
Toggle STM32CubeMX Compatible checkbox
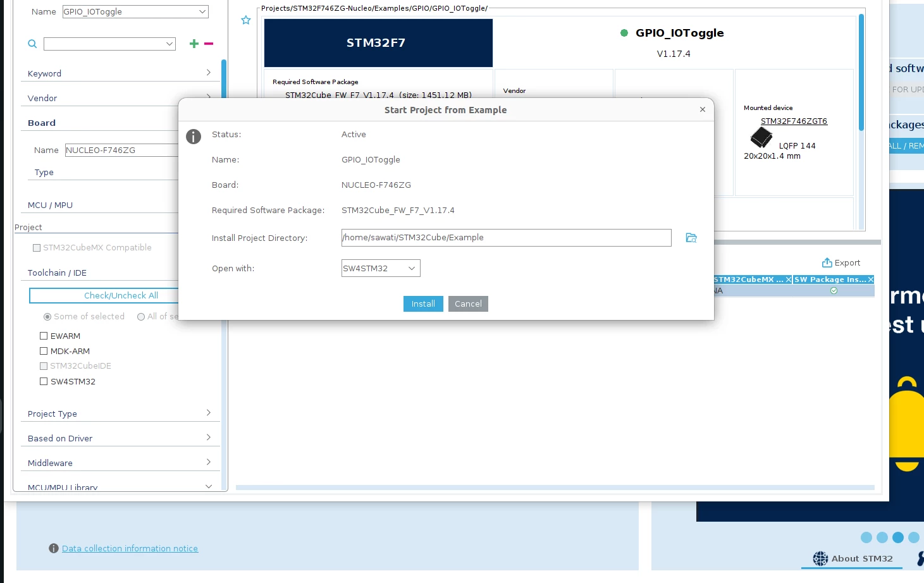(x=37, y=248)
